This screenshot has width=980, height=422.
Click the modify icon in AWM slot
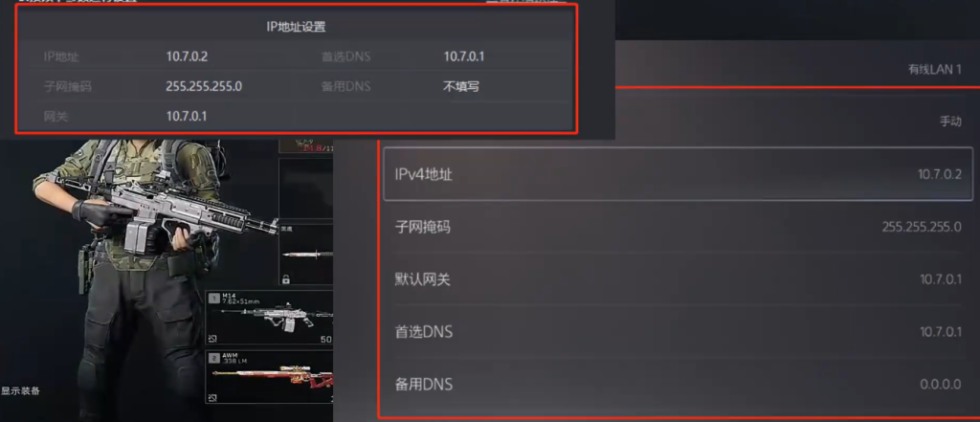click(x=213, y=397)
